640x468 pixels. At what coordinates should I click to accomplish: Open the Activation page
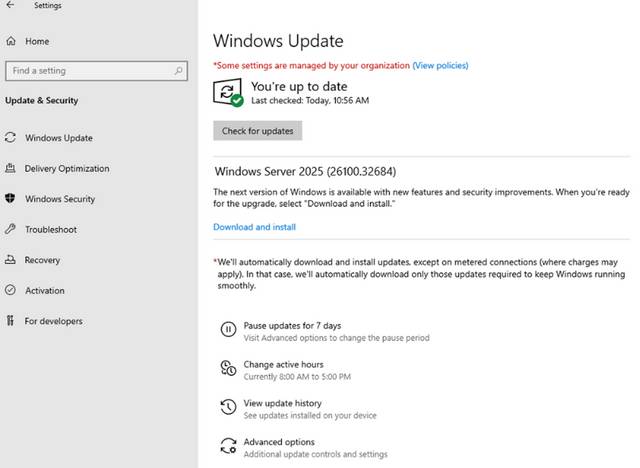pyautogui.click(x=45, y=291)
